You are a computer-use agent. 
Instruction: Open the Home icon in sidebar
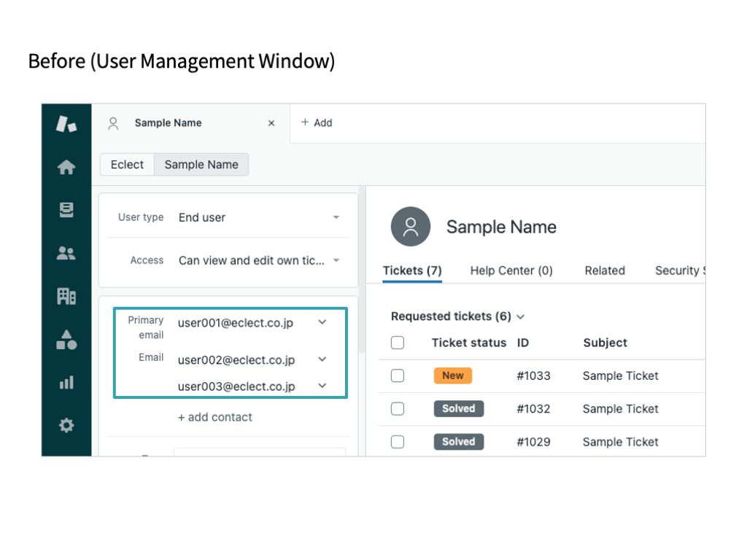click(66, 168)
